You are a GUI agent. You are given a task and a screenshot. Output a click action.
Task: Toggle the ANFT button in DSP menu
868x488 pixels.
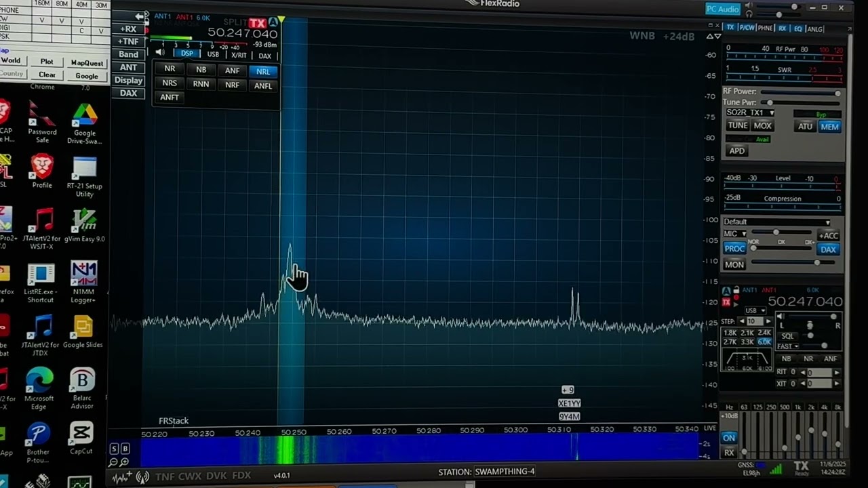[x=170, y=98]
